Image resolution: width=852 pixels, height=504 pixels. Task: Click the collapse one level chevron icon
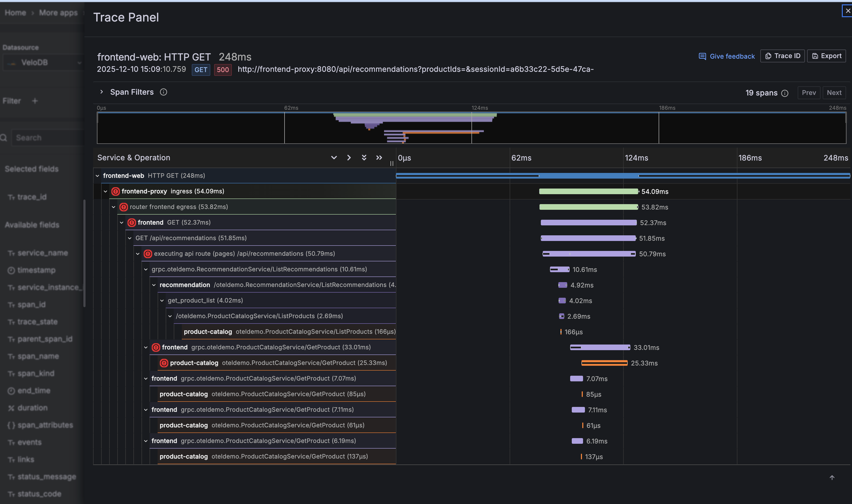coord(349,158)
